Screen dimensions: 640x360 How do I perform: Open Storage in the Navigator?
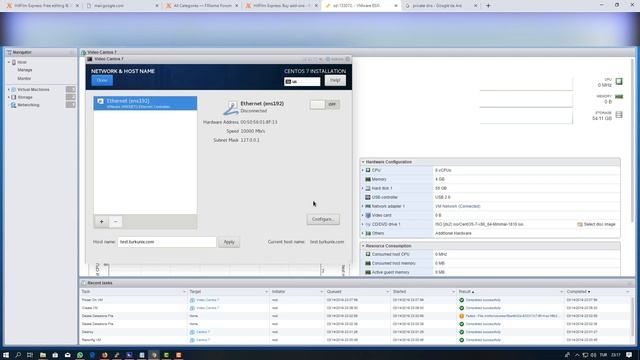[25, 97]
